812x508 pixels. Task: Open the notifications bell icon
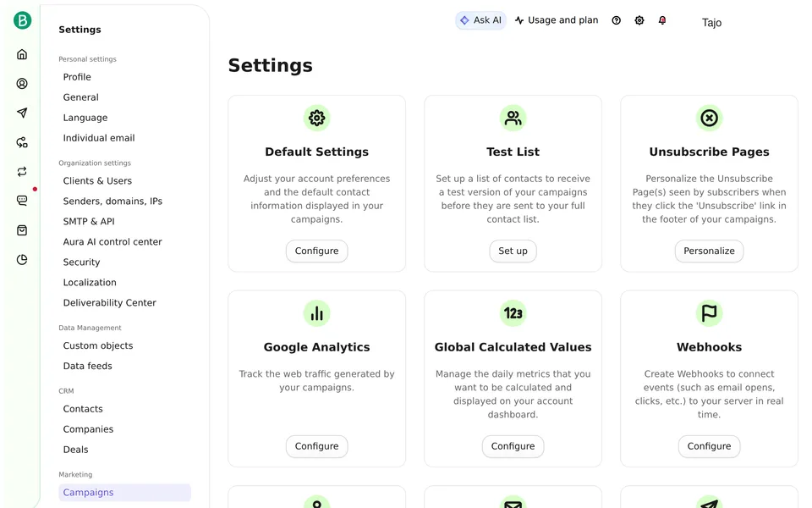point(662,20)
